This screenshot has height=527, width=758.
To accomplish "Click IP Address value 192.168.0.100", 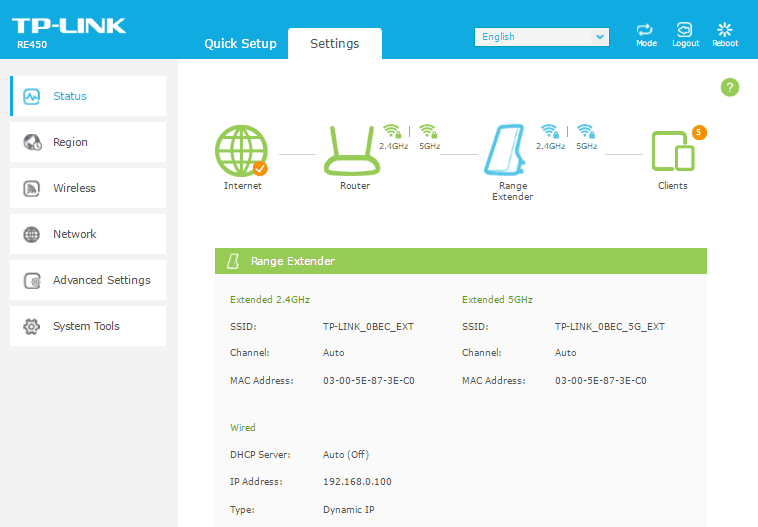I will 357,482.
